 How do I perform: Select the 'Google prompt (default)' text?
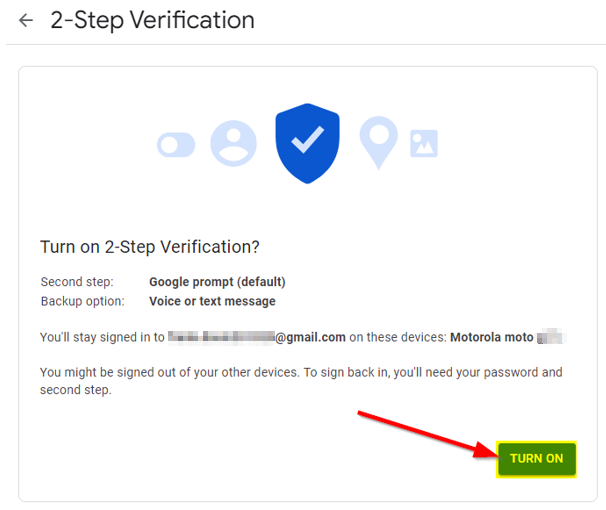(x=217, y=282)
